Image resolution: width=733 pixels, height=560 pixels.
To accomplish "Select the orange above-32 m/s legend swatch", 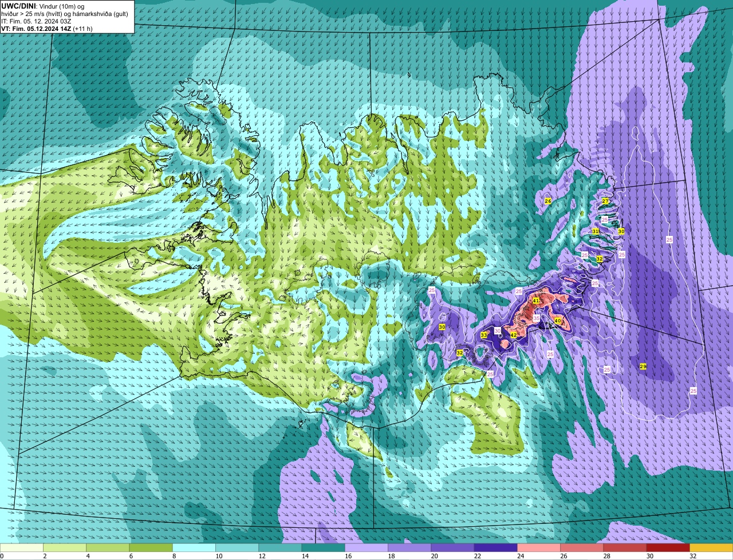I will tap(711, 548).
